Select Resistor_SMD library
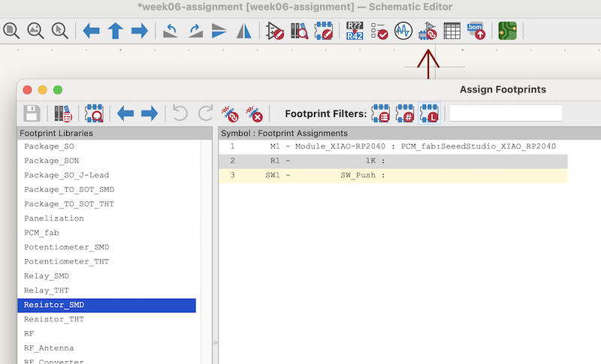 [x=107, y=305]
